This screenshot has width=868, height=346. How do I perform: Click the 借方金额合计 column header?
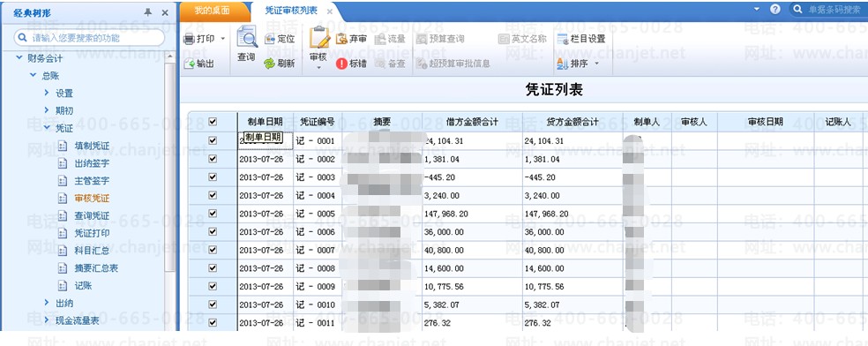tap(472, 122)
